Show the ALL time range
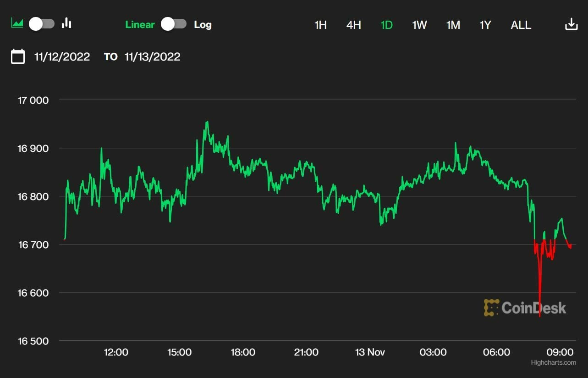The width and height of the screenshot is (588, 378). tap(521, 25)
